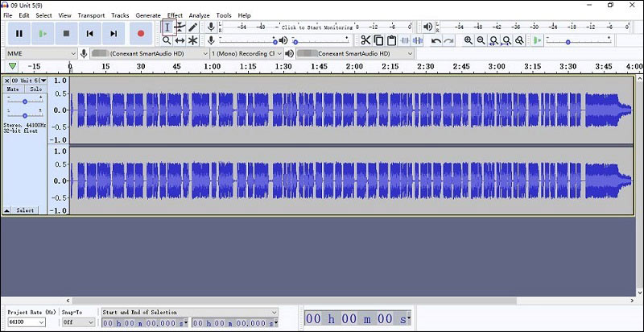Select the Multi-tool asterisk icon

192,40
